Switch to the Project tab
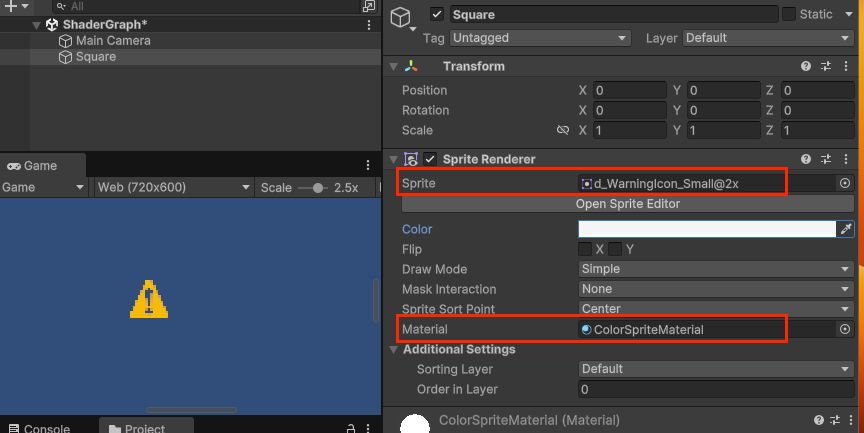The image size is (864, 433). [x=145, y=428]
